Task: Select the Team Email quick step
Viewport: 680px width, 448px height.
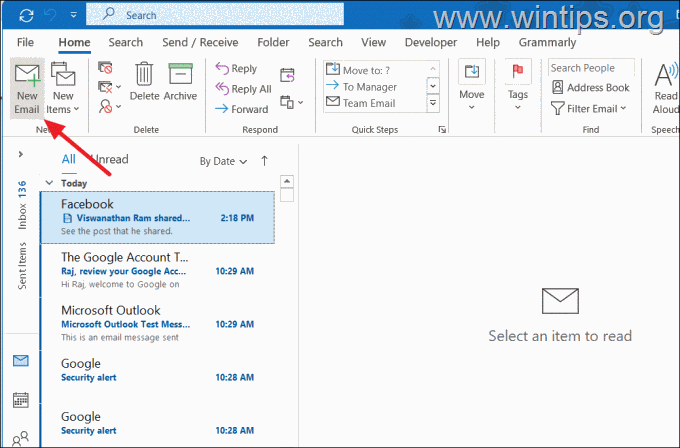Action: [x=376, y=103]
